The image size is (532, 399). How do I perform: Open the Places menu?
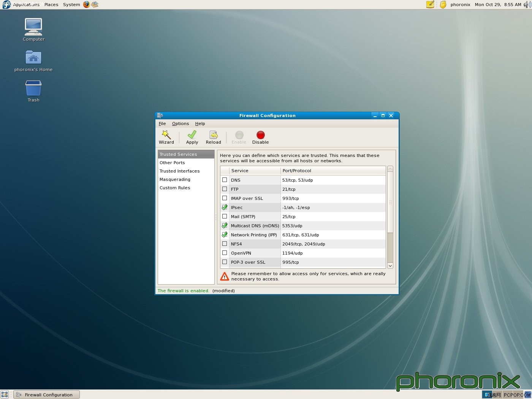pos(51,5)
